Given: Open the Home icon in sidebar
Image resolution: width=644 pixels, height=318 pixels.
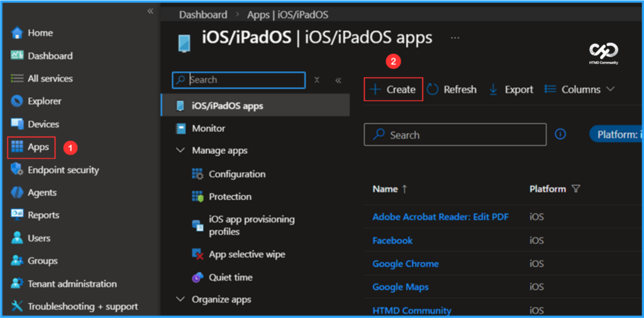Looking at the screenshot, I should click(x=17, y=33).
